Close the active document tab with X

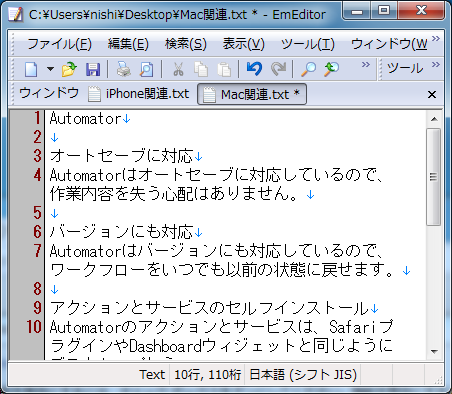click(x=432, y=95)
